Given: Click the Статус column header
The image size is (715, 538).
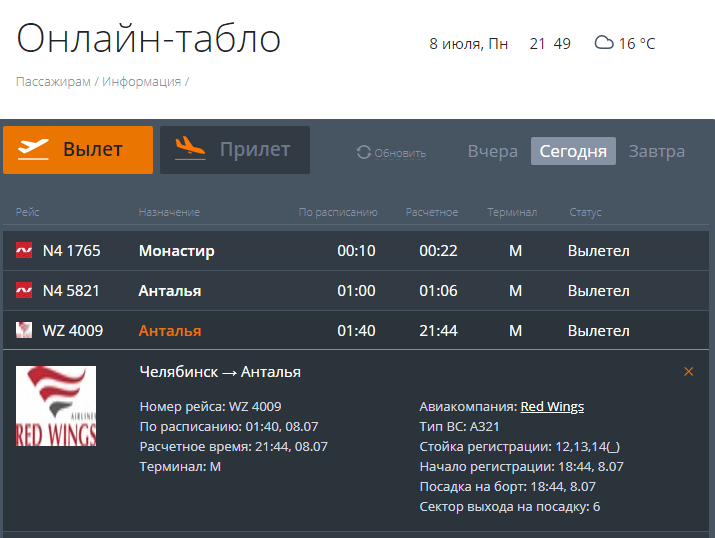Looking at the screenshot, I should click(x=585, y=212).
